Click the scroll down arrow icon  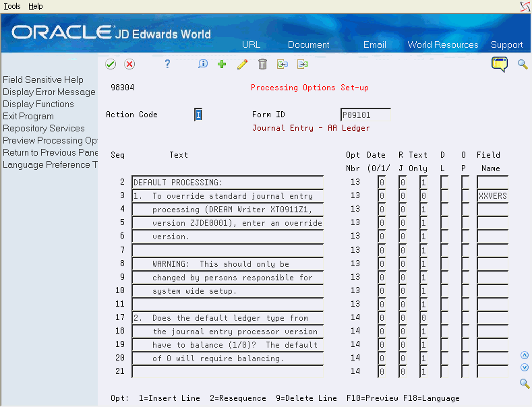525,367
